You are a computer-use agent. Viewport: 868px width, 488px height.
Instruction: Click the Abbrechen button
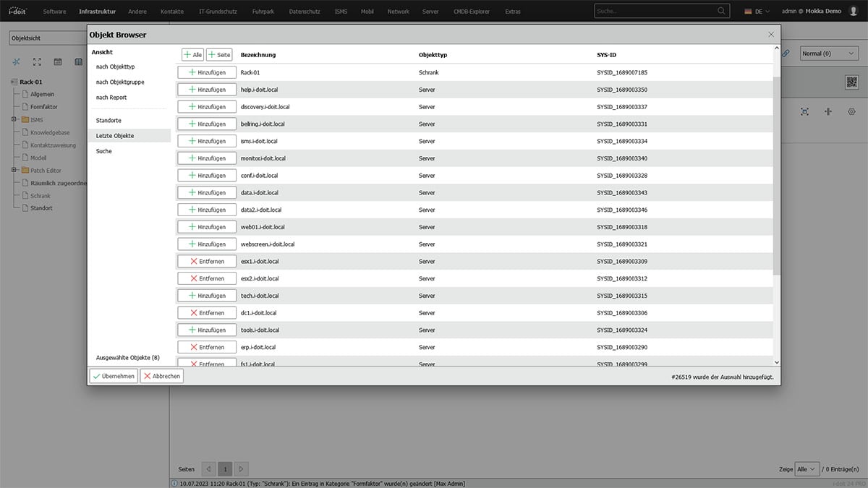coord(162,376)
